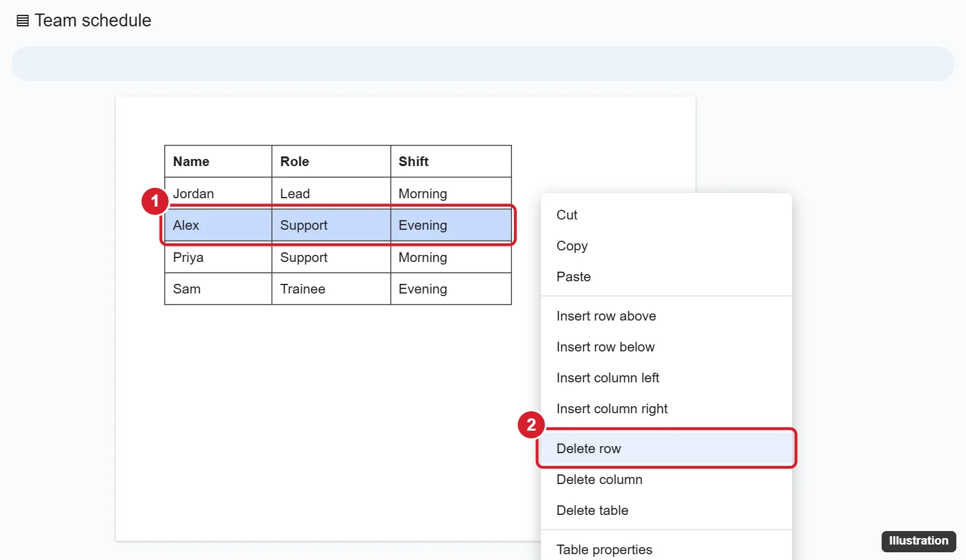Click the Shift header cell
Screen dimensions: 966x560
pyautogui.click(x=451, y=162)
